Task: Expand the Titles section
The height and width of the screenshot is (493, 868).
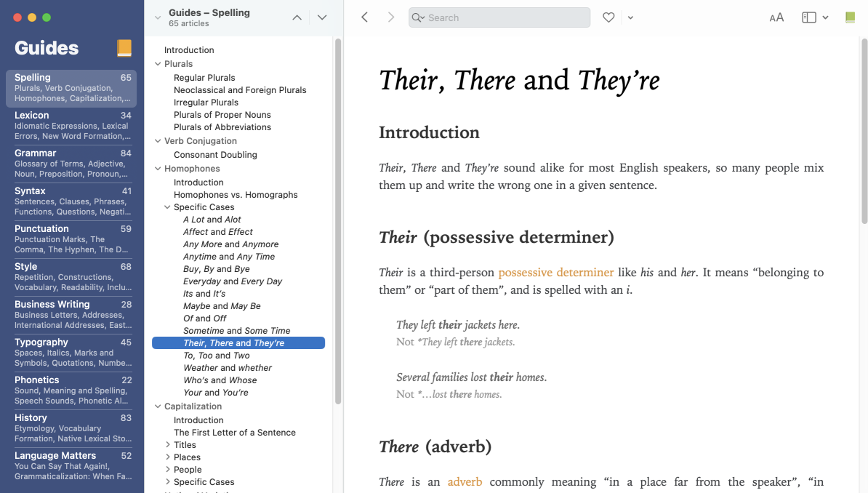Action: [x=168, y=445]
